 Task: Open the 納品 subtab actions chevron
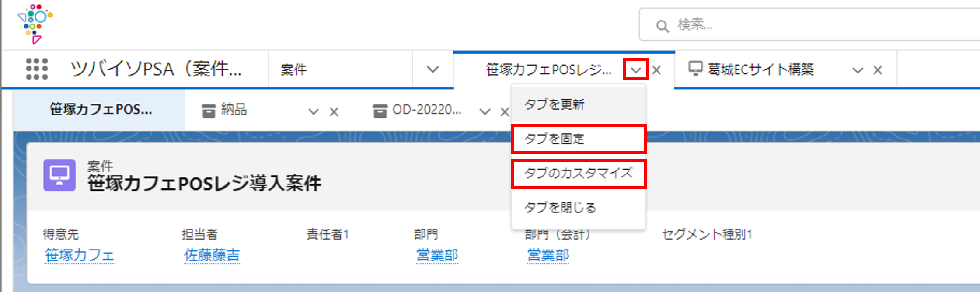(x=313, y=112)
